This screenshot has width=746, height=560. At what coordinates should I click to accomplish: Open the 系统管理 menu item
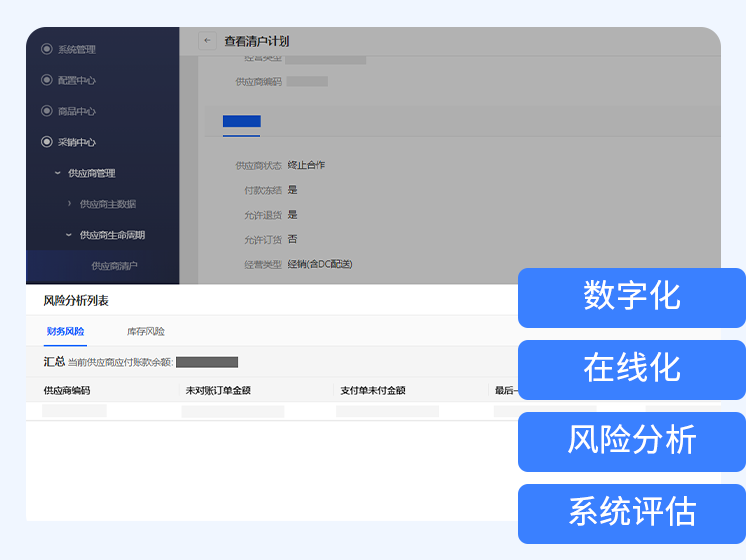pyautogui.click(x=77, y=49)
